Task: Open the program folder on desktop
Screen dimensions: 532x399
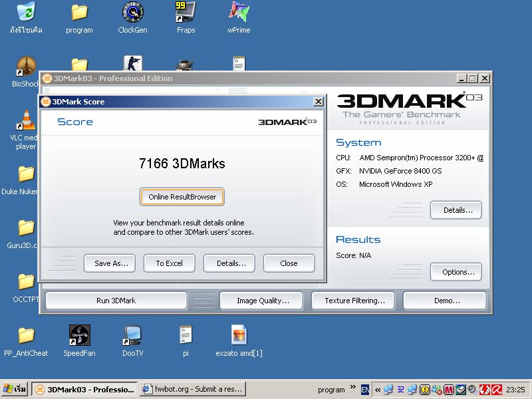Action: (79, 13)
